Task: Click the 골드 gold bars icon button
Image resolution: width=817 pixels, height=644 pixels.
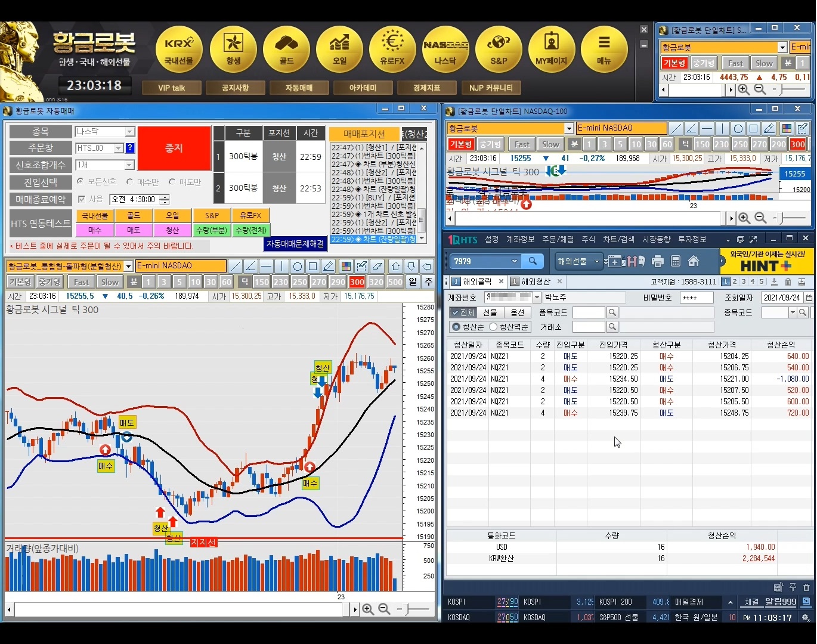Action: [286, 50]
